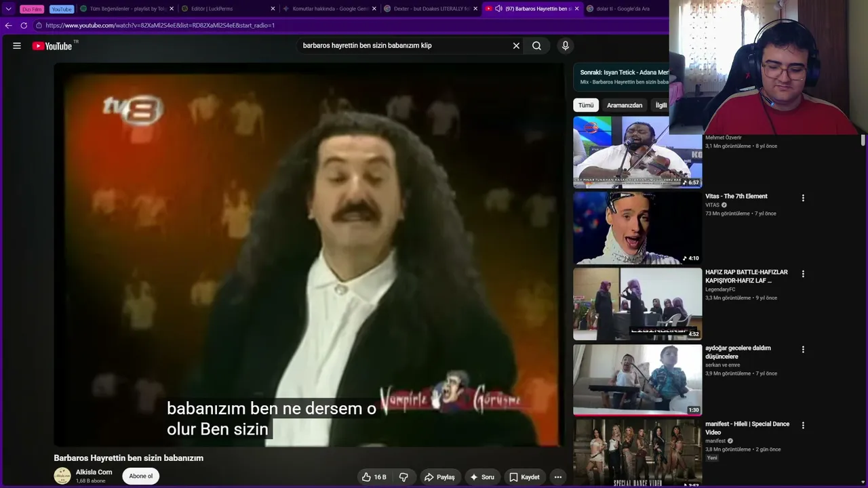
Task: Open options menu for Vitas video
Action: (x=803, y=198)
